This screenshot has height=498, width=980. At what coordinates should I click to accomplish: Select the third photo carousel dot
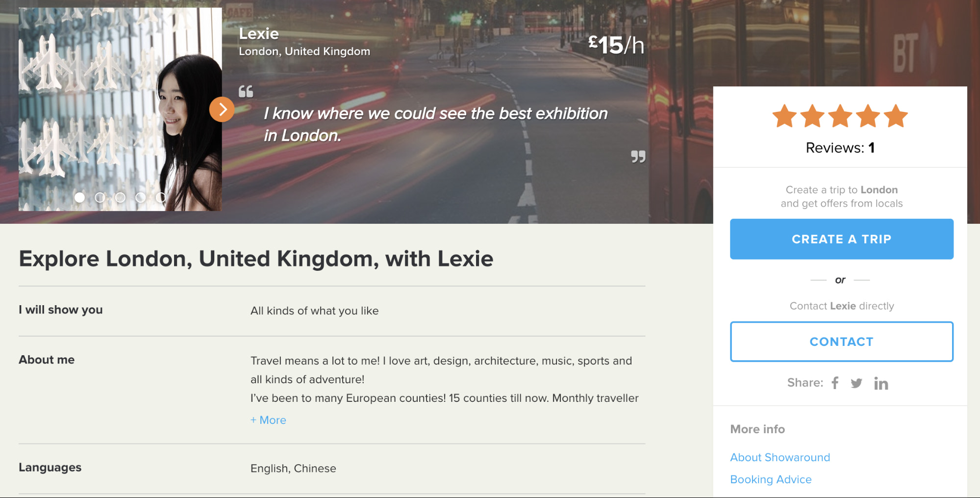pos(120,197)
